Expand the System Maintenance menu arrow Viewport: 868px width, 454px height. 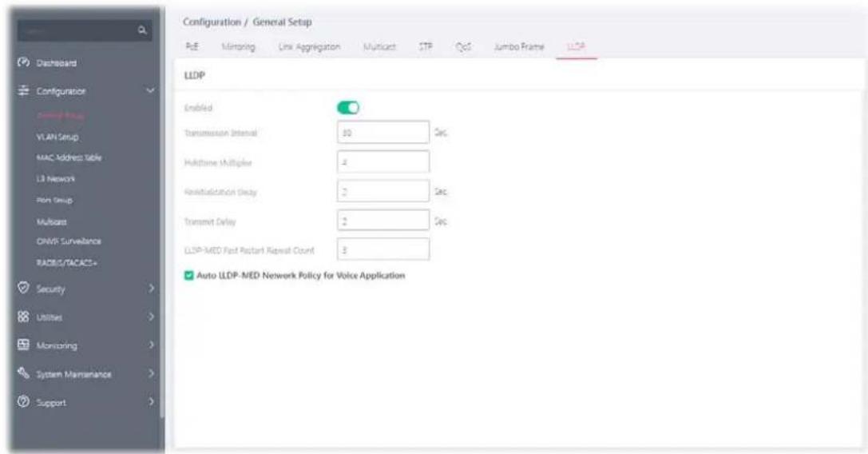151,373
